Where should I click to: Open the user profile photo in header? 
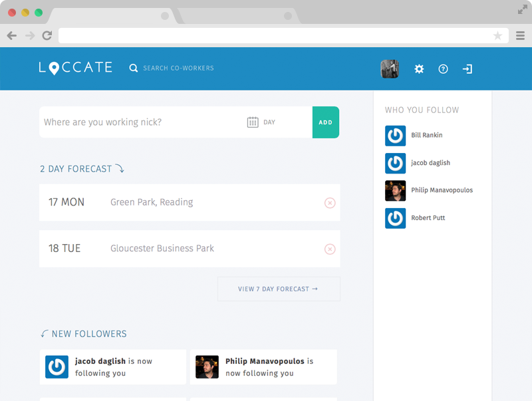point(390,69)
